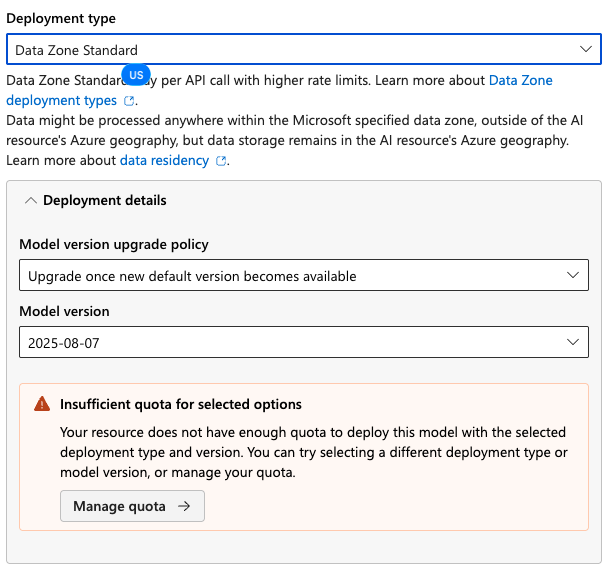Click the red warning triangle icon
Image resolution: width=605 pixels, height=574 pixels.
tap(41, 404)
